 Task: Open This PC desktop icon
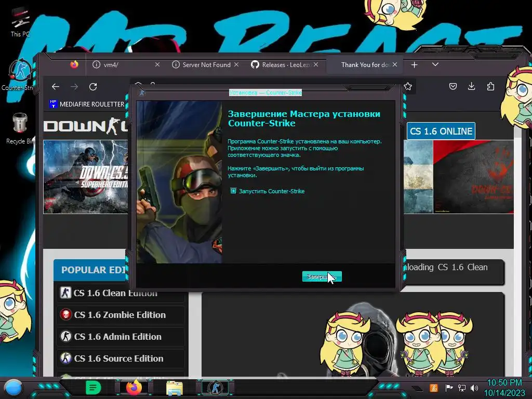click(20, 22)
